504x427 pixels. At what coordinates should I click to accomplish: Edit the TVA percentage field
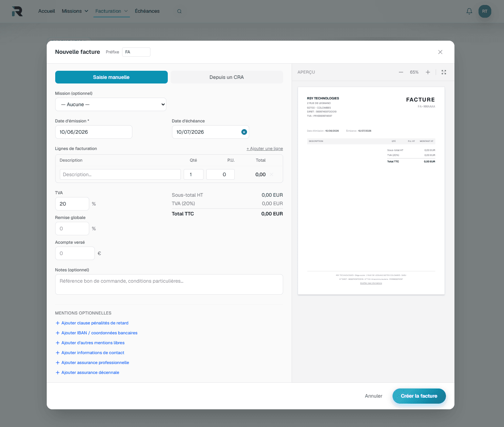(x=72, y=204)
